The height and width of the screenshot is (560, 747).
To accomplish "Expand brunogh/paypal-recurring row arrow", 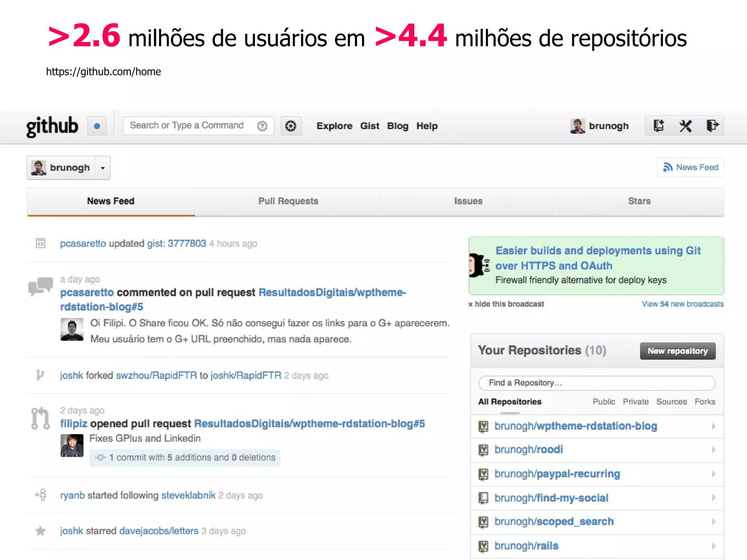I will point(713,474).
